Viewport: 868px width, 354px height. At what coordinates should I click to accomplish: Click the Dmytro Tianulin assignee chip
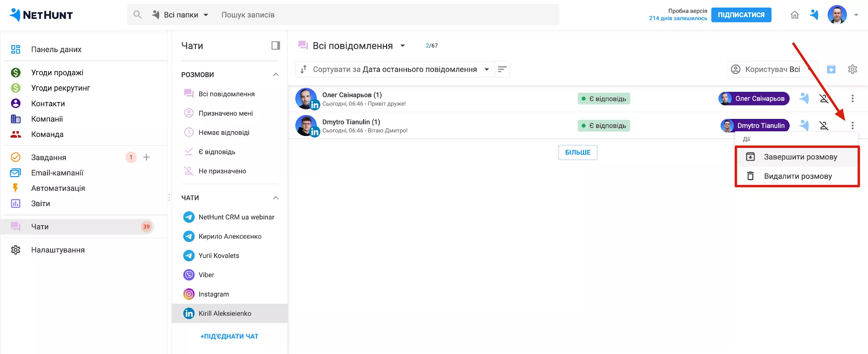pyautogui.click(x=755, y=126)
